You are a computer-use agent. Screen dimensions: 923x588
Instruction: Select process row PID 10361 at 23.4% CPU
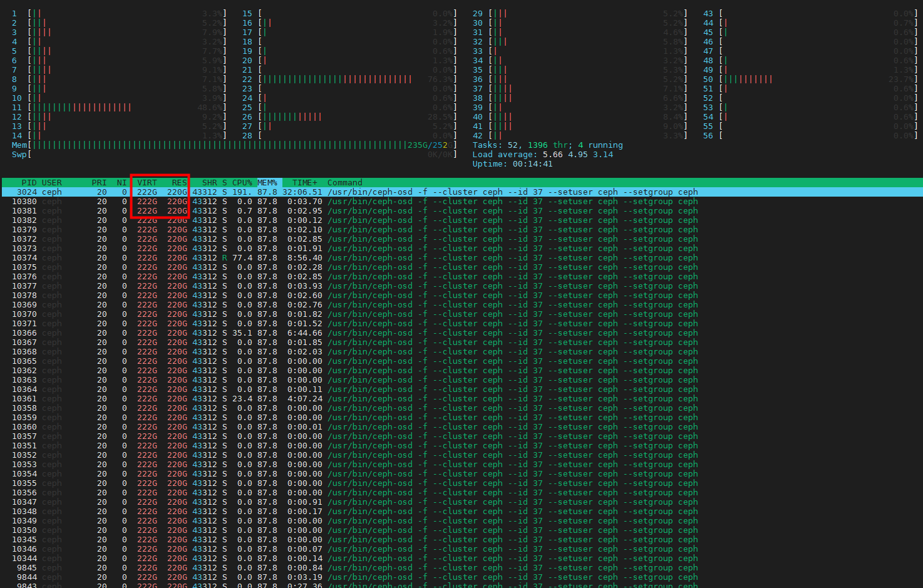(x=461, y=399)
